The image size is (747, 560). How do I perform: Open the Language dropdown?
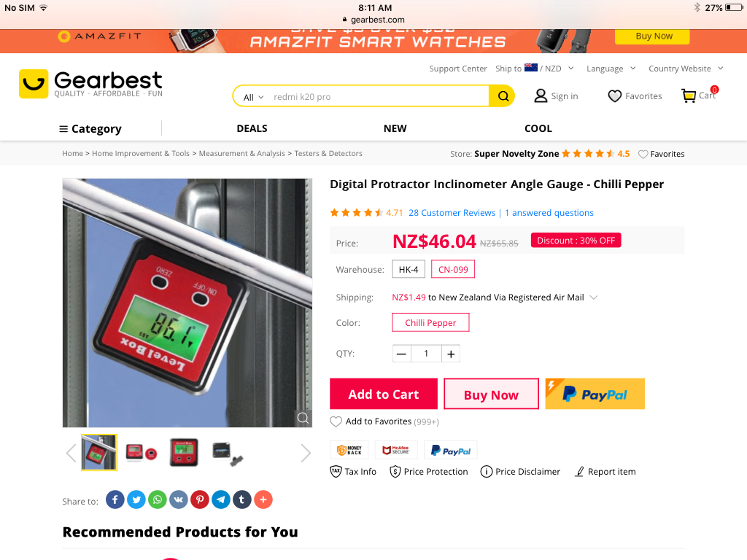pos(611,69)
